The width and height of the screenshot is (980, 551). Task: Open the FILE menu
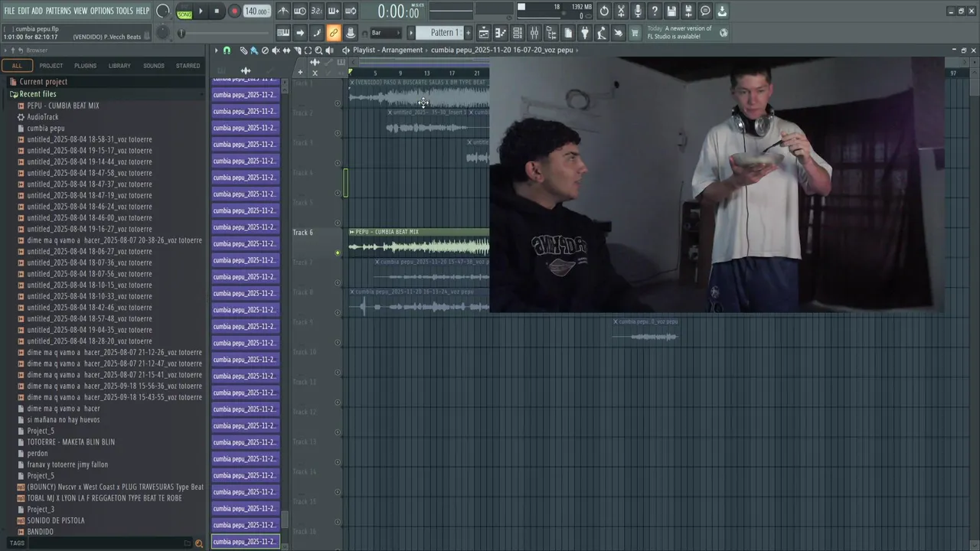click(x=9, y=11)
